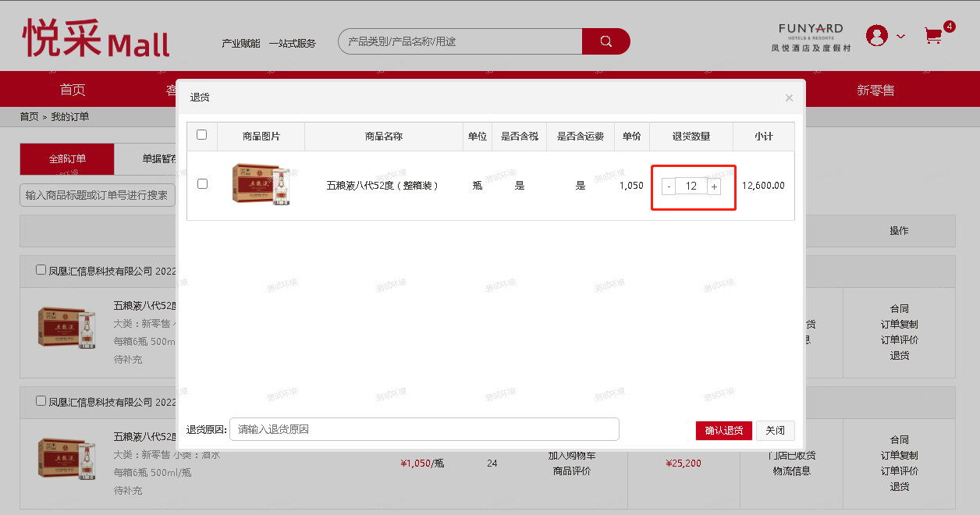Open 合同 for the ¥25,200 order

coord(900,440)
